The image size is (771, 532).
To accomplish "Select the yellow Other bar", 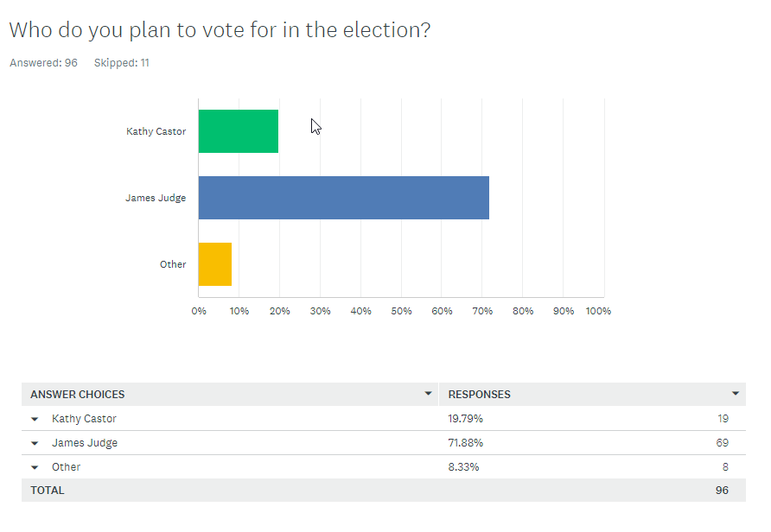I will tap(214, 264).
